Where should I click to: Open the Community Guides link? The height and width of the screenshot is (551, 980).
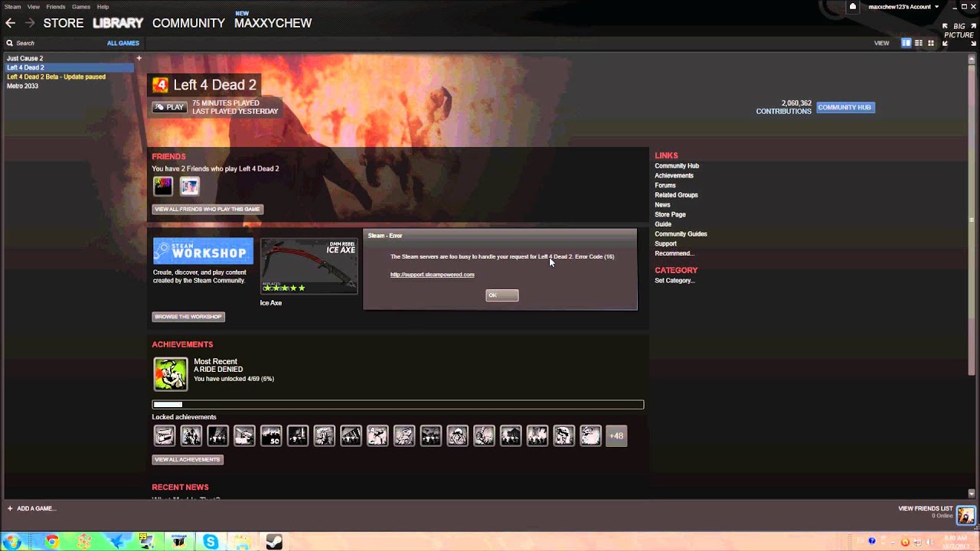click(x=681, y=234)
